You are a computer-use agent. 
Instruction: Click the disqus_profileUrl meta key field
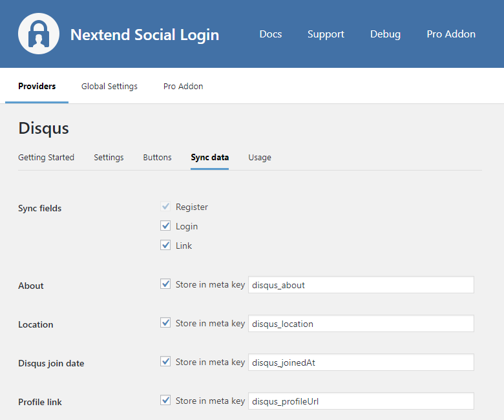coord(361,401)
